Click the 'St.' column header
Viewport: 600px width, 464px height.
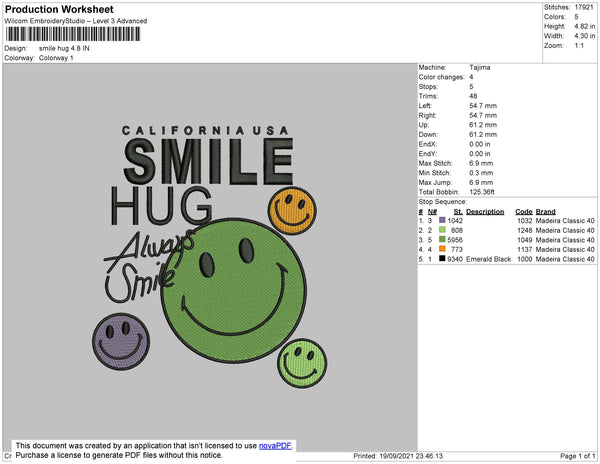pos(458,212)
